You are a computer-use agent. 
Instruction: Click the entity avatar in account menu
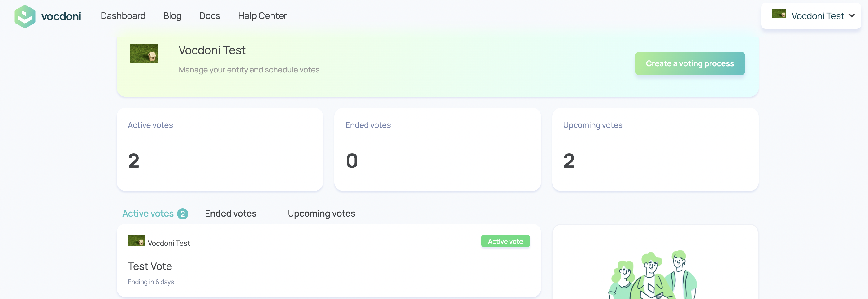coord(779,14)
